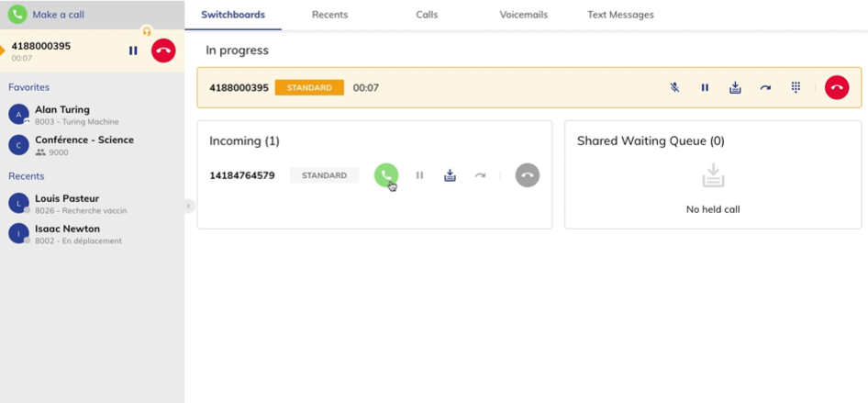Mute the microphone on the in-progress call

click(x=674, y=87)
